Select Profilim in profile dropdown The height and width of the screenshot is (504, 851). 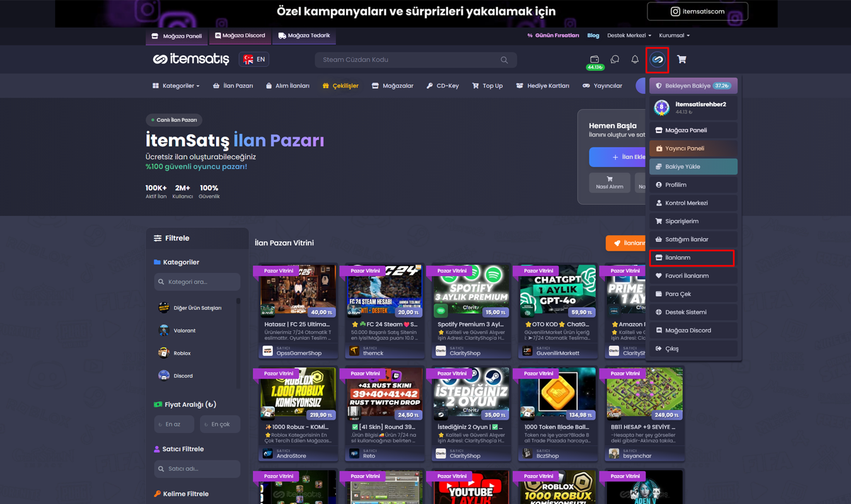[693, 185]
